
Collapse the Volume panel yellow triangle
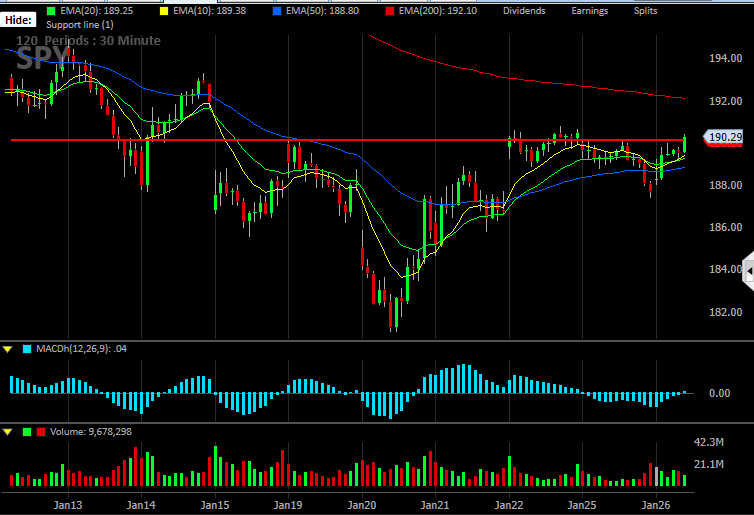pyautogui.click(x=8, y=432)
